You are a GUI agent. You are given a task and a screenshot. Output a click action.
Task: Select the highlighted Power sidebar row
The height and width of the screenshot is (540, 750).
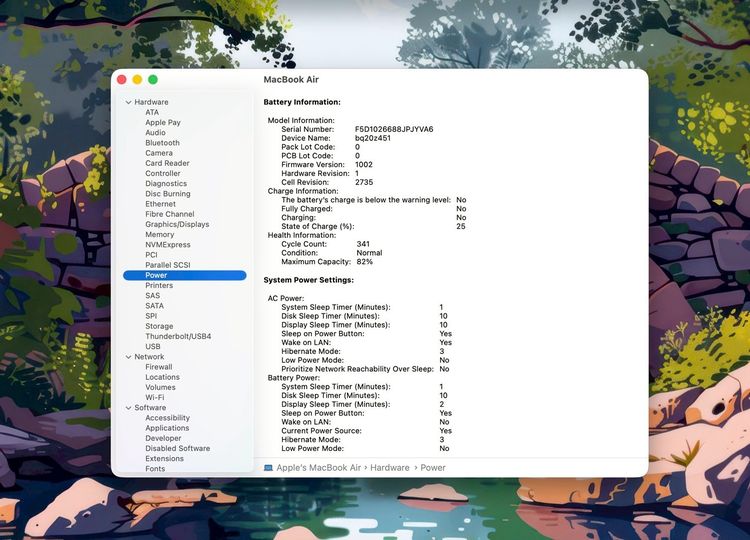tap(185, 275)
